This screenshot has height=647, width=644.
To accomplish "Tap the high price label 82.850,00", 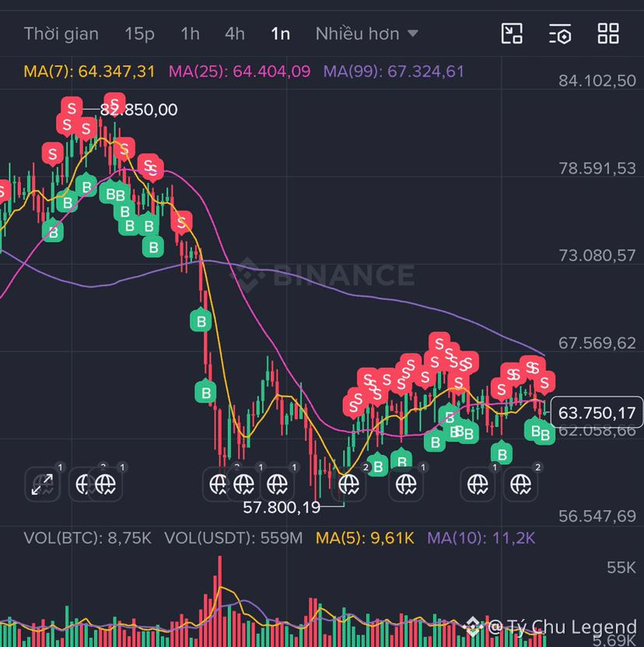I will pos(138,110).
